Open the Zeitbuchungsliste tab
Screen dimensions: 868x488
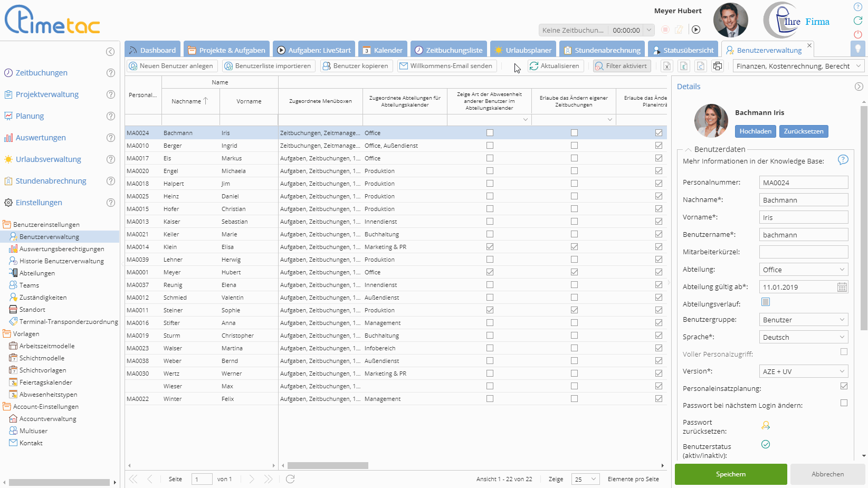(x=449, y=50)
